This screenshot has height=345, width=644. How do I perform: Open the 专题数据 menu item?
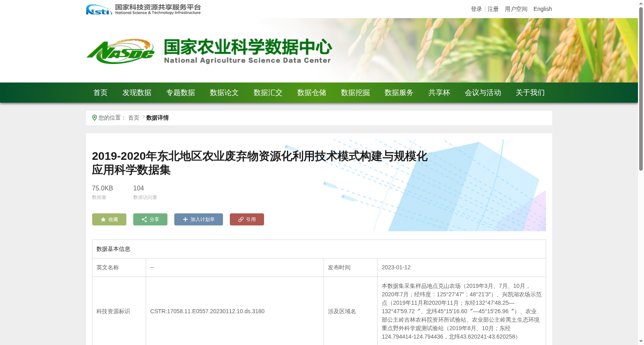pos(181,93)
